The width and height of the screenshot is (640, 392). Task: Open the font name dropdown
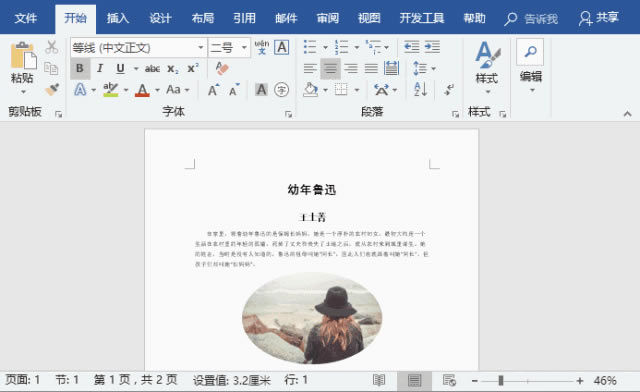(x=200, y=47)
